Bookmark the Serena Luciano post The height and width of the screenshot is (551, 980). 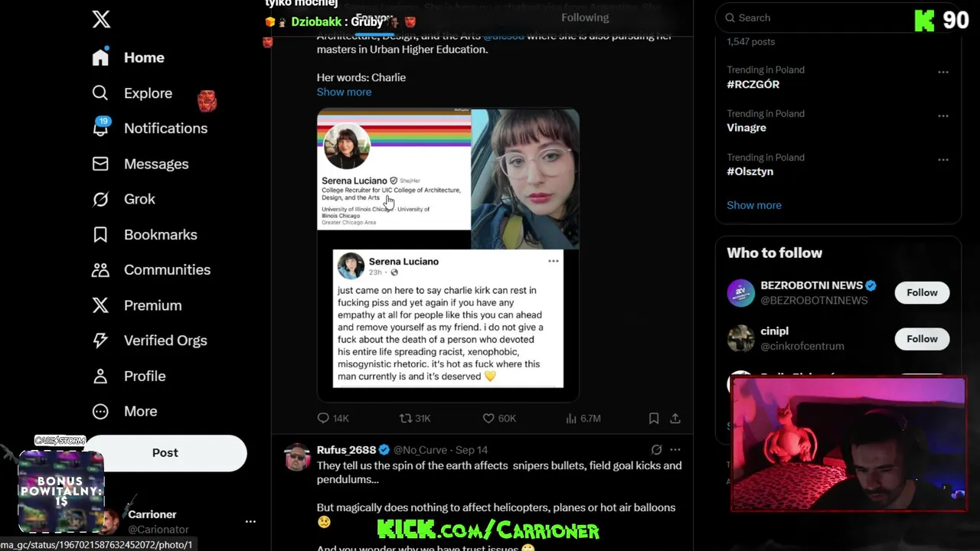(654, 419)
